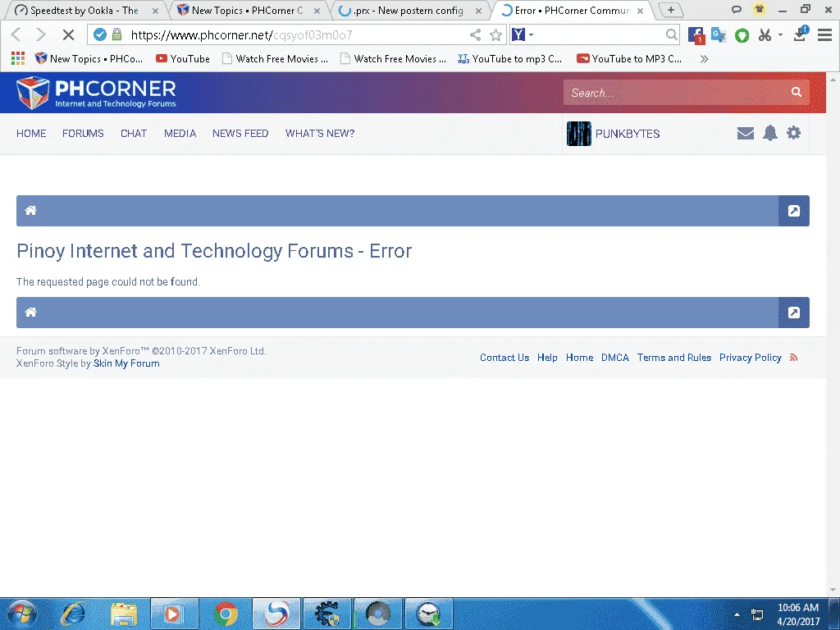Open YouTube bookmark

[183, 59]
